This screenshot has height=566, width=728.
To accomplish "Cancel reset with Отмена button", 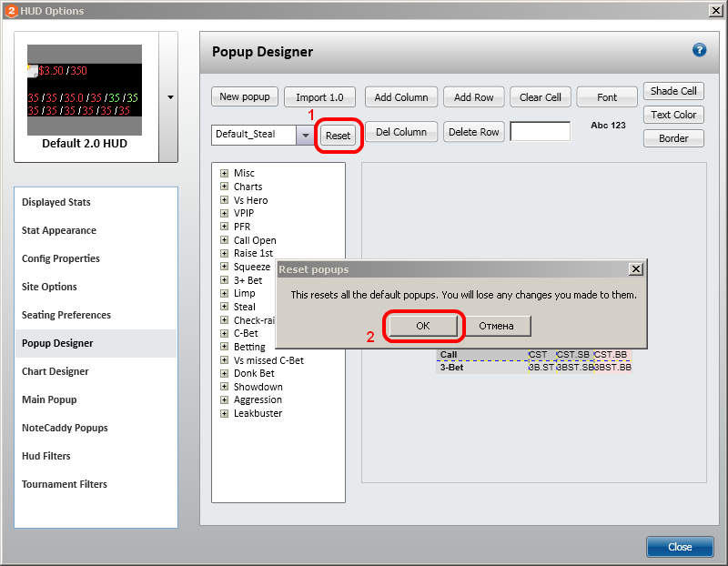I will [496, 326].
